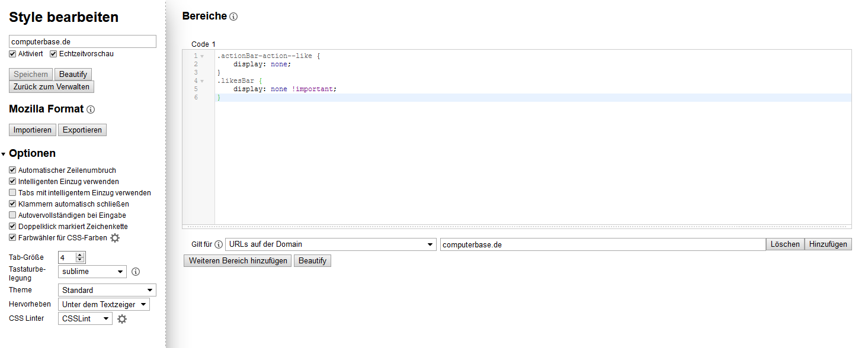Open the Tastaturbelegung sublime dropdown
868x348 pixels.
tap(92, 272)
